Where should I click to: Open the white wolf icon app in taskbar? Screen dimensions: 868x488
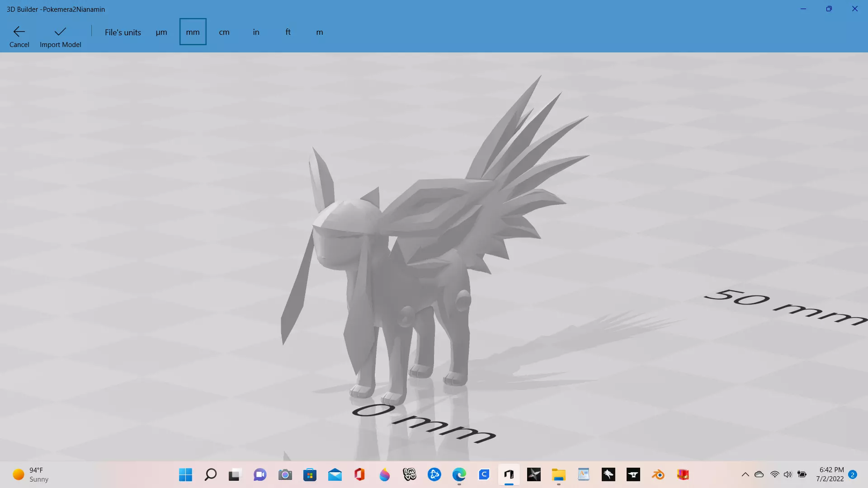tap(609, 474)
